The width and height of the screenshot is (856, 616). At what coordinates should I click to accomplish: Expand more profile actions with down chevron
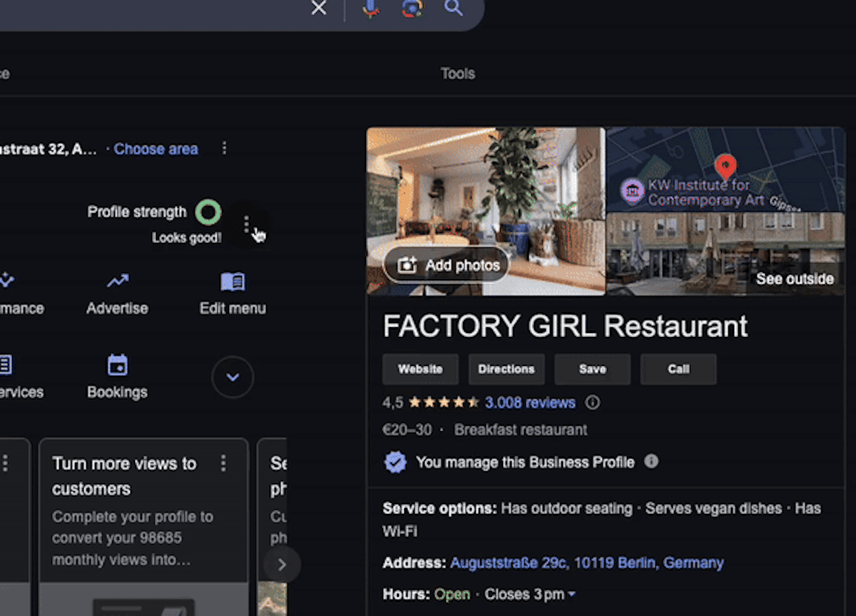coord(232,377)
